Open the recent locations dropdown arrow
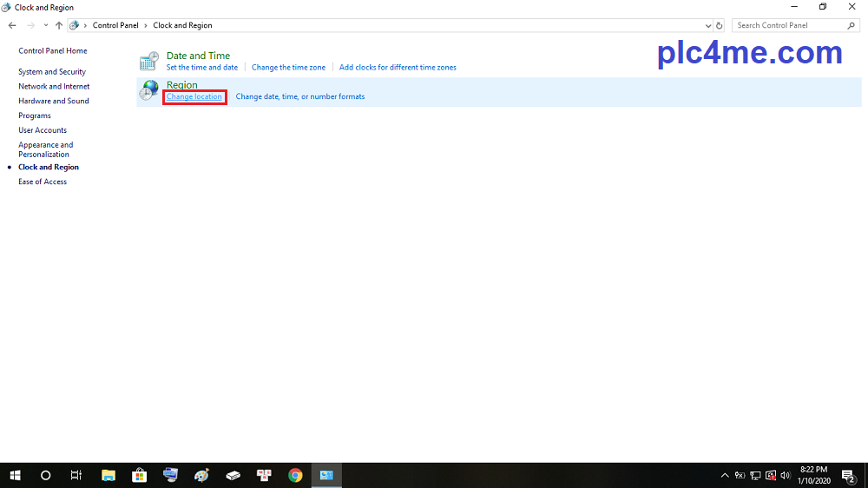Image resolution: width=868 pixels, height=488 pixels. pyautogui.click(x=46, y=25)
